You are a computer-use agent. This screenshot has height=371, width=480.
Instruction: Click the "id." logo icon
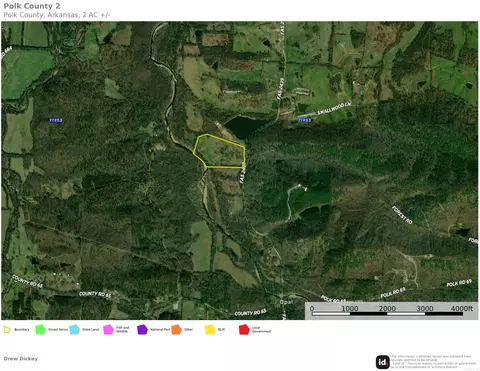click(x=383, y=362)
